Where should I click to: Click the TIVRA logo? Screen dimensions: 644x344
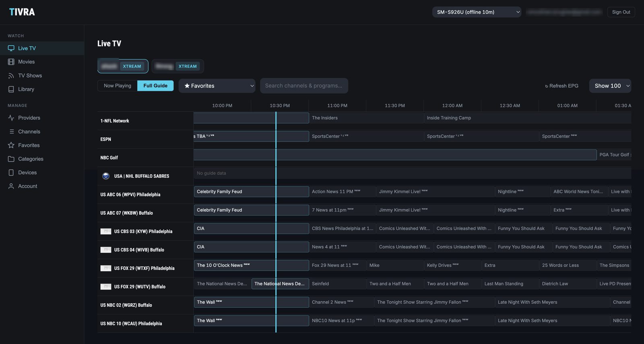pyautogui.click(x=22, y=12)
